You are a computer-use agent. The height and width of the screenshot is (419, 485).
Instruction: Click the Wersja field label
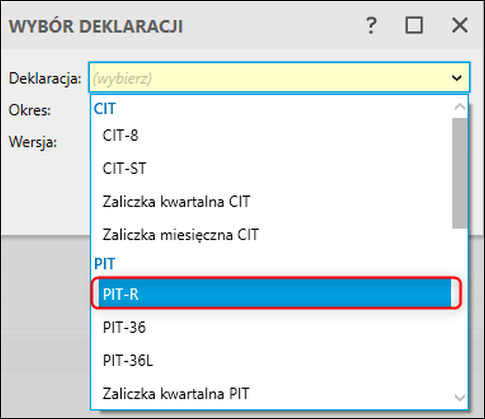(33, 142)
